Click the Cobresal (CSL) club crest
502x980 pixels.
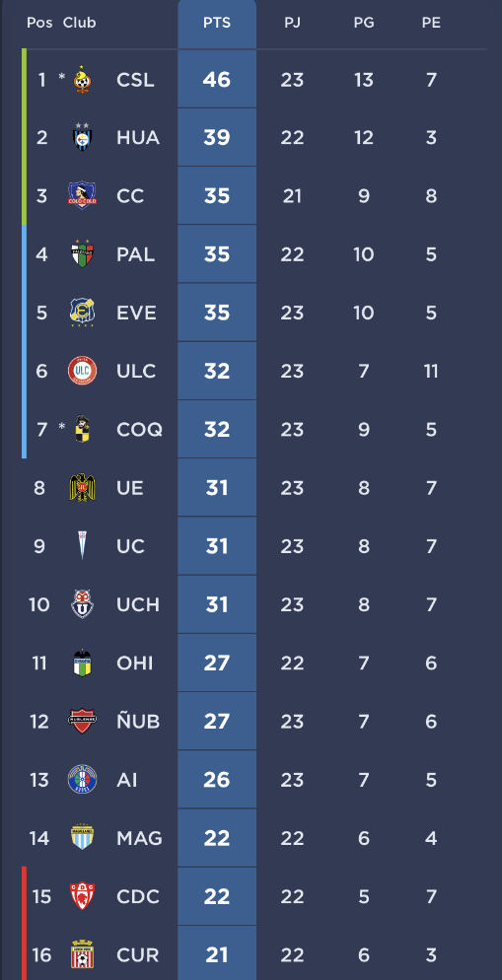tap(82, 80)
